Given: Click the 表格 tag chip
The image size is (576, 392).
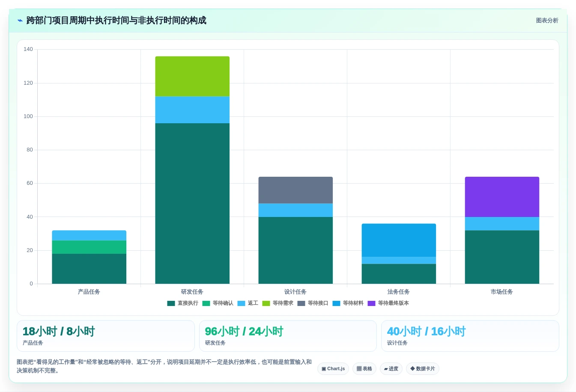Looking at the screenshot, I should pyautogui.click(x=364, y=369).
